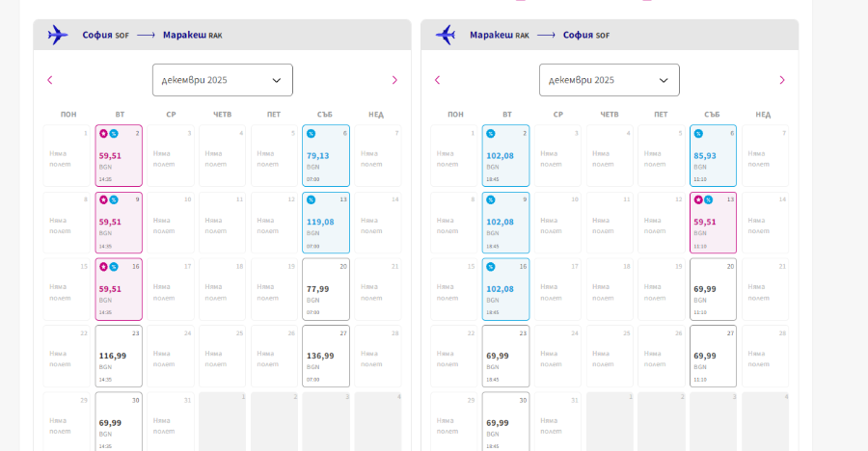Click the previous month arrow for Marrakesh–Sofia calendar
Viewport: 868px width, 451px height.
click(437, 80)
